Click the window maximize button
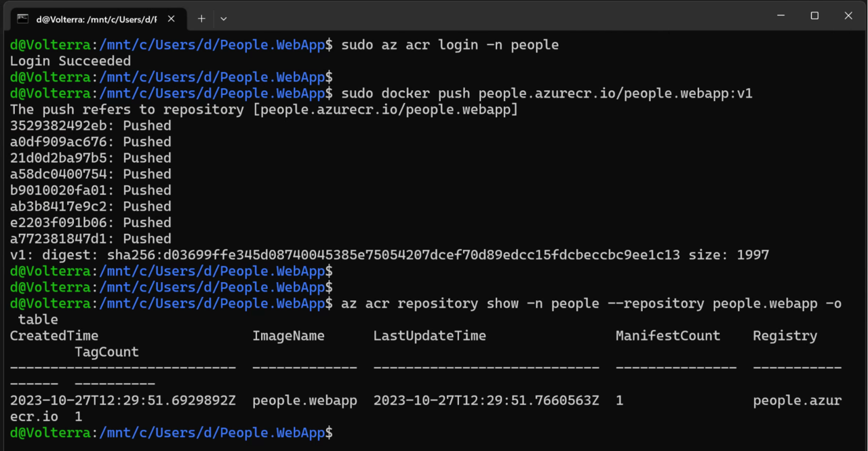Image resolution: width=868 pixels, height=451 pixels. [814, 16]
